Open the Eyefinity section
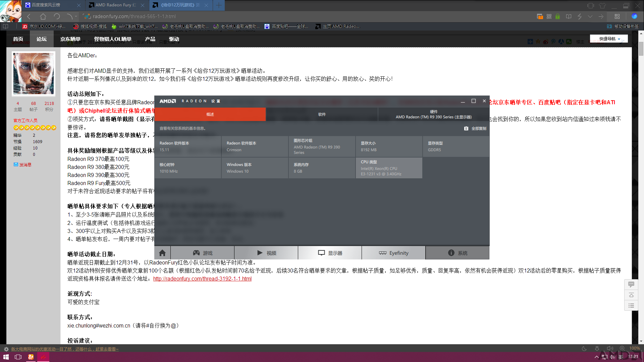644x362 pixels. point(394,253)
